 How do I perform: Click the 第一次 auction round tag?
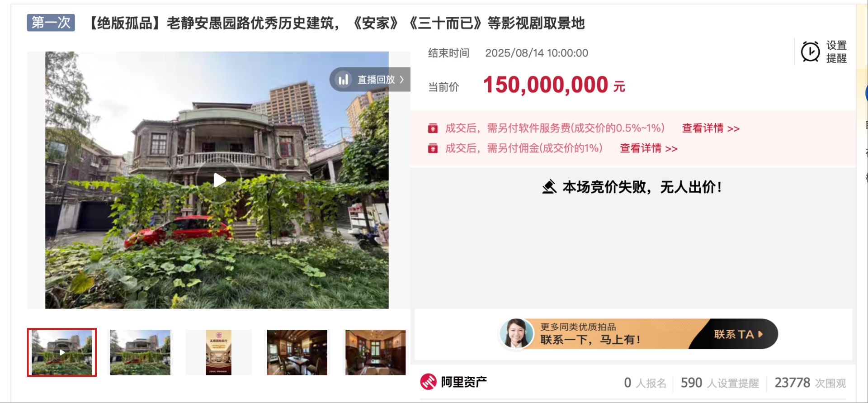pyautogui.click(x=51, y=23)
